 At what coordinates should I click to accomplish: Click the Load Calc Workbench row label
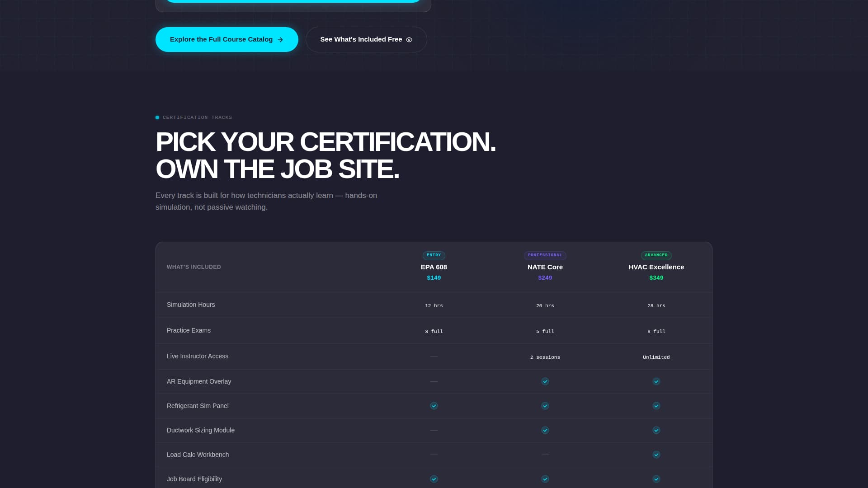198,455
